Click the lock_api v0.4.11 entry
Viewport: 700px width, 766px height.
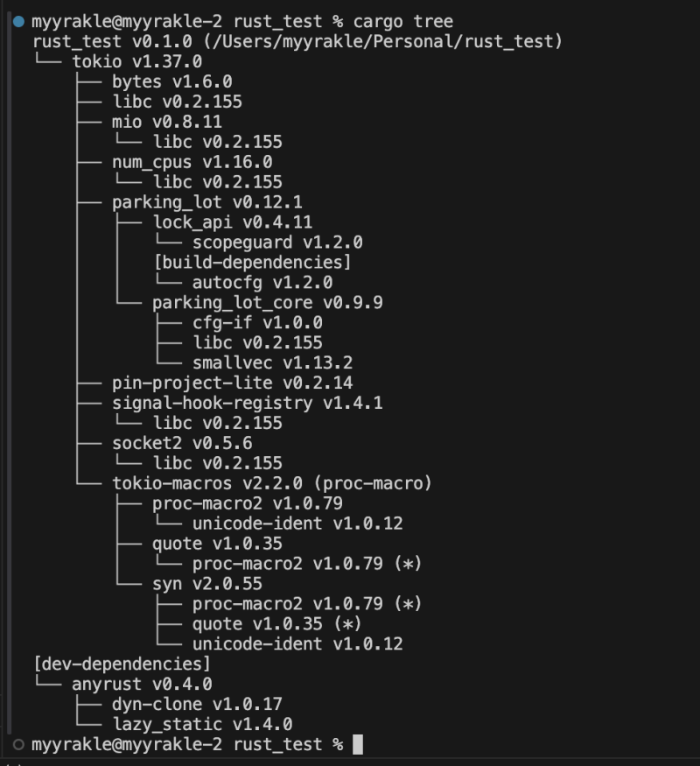pos(232,222)
